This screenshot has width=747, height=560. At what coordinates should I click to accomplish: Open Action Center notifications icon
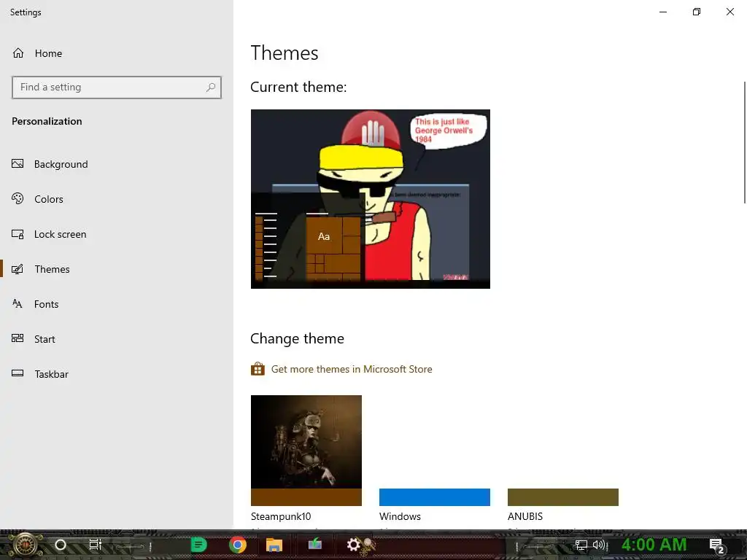[x=716, y=545]
